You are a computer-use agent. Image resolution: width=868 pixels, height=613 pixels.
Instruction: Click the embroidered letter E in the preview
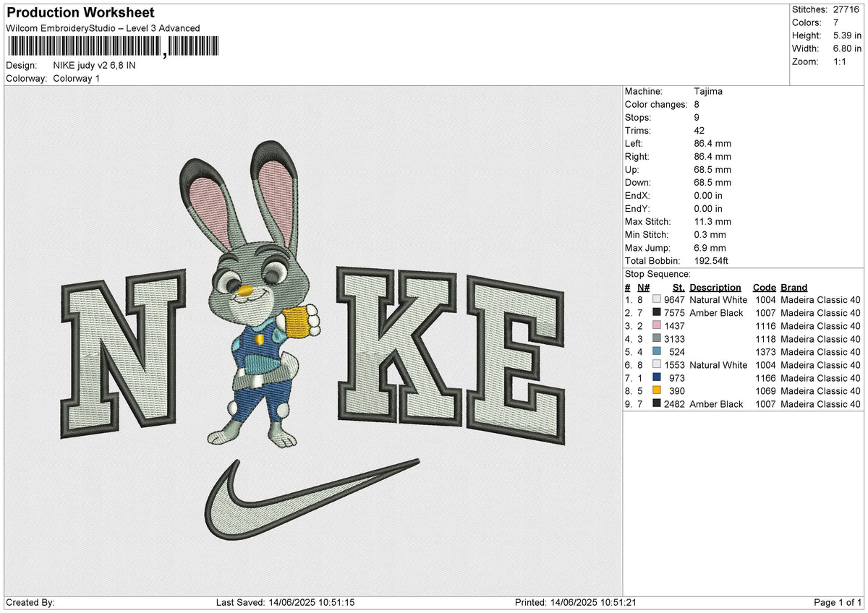pyautogui.click(x=516, y=358)
